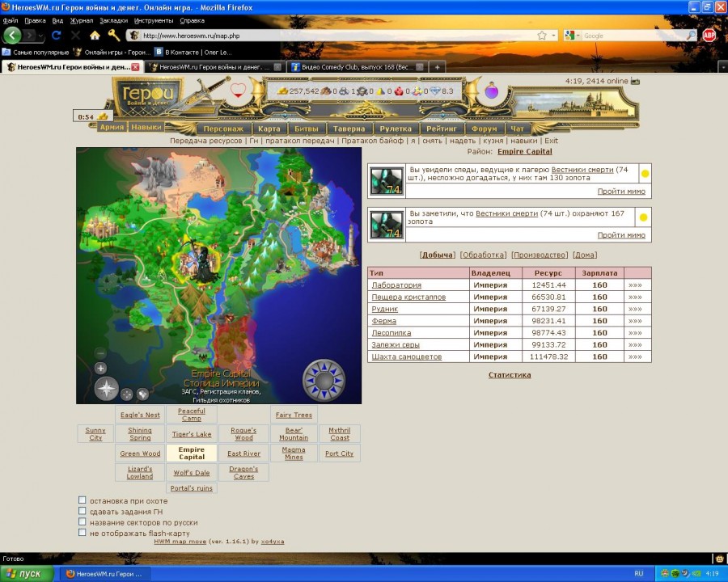
Task: Open the Обработка facilities section
Action: [x=483, y=255]
